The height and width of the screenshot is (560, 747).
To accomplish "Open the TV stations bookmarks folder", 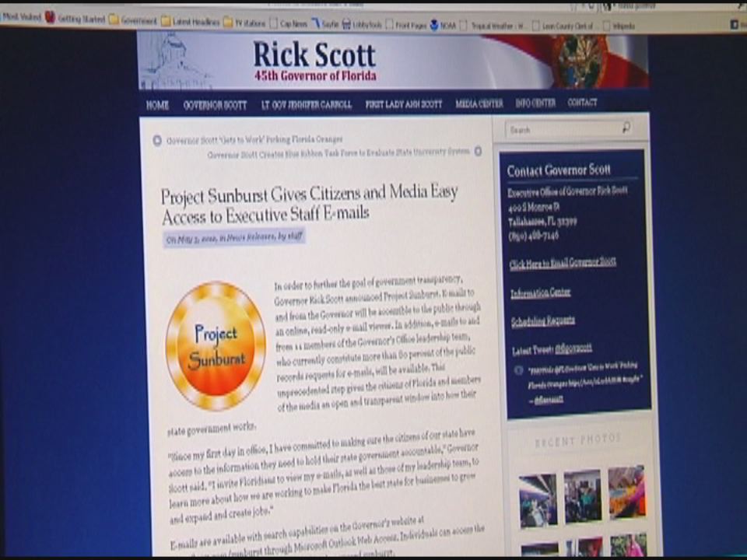I will (244, 23).
